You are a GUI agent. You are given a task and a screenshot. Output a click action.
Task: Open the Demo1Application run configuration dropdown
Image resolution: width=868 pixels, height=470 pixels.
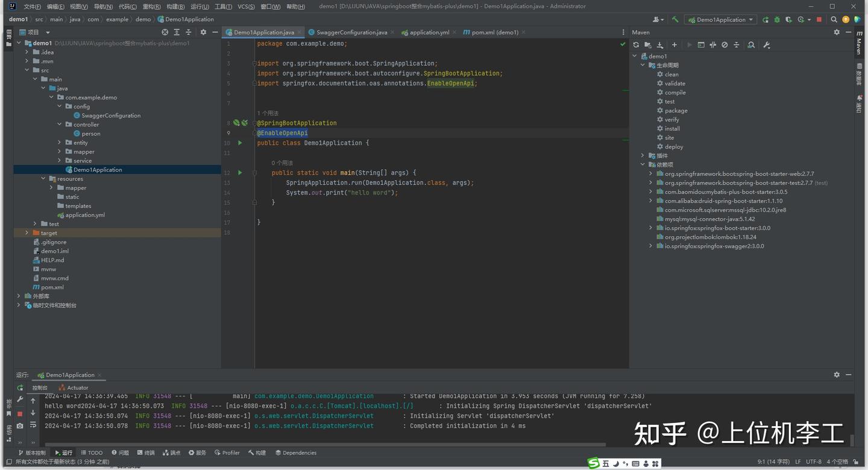[x=720, y=19]
